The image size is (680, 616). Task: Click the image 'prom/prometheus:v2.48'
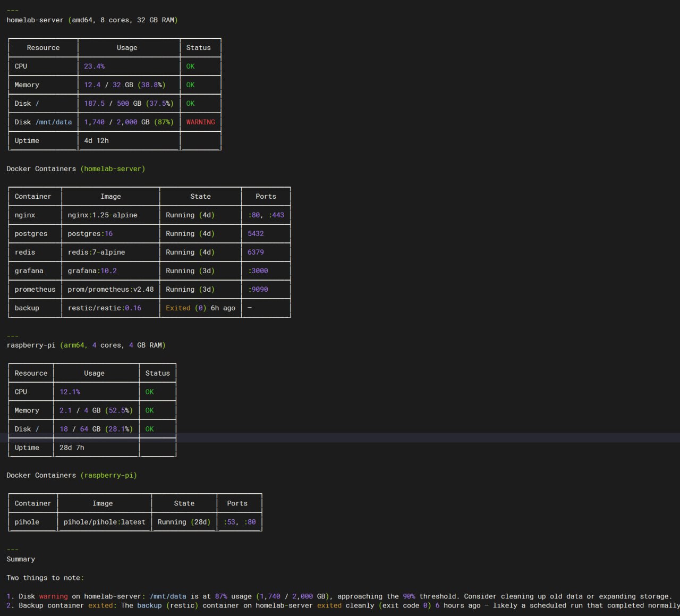[x=110, y=290]
